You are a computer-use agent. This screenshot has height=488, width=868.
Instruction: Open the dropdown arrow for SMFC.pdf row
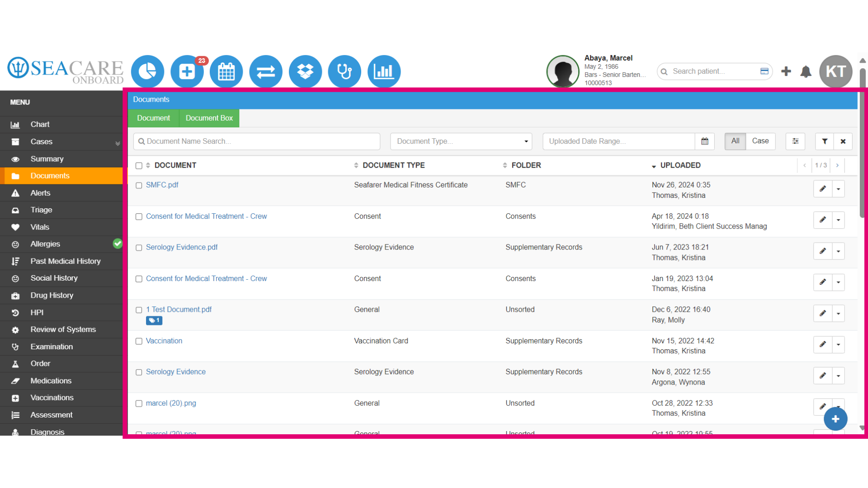coord(839,189)
